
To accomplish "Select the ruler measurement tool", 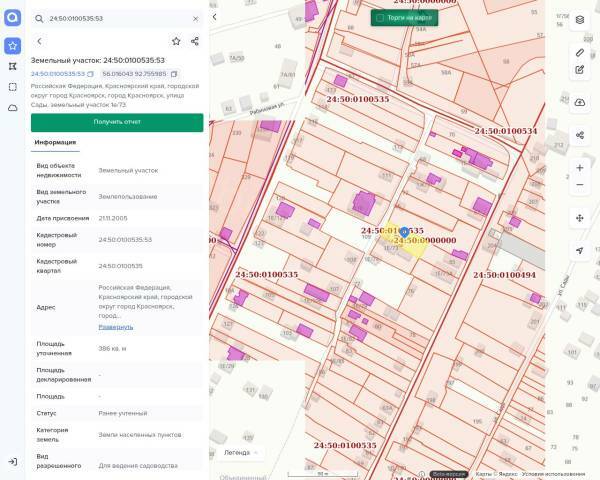I will (x=579, y=52).
